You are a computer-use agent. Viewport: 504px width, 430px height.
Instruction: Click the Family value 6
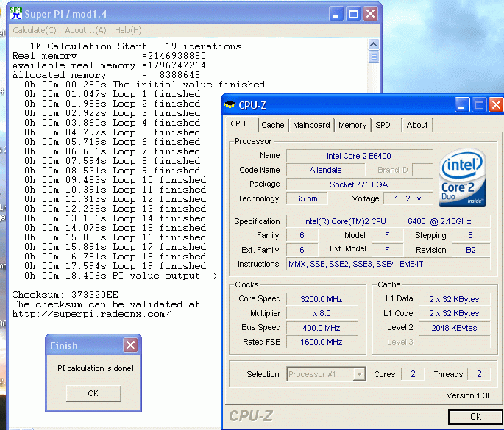(x=302, y=235)
